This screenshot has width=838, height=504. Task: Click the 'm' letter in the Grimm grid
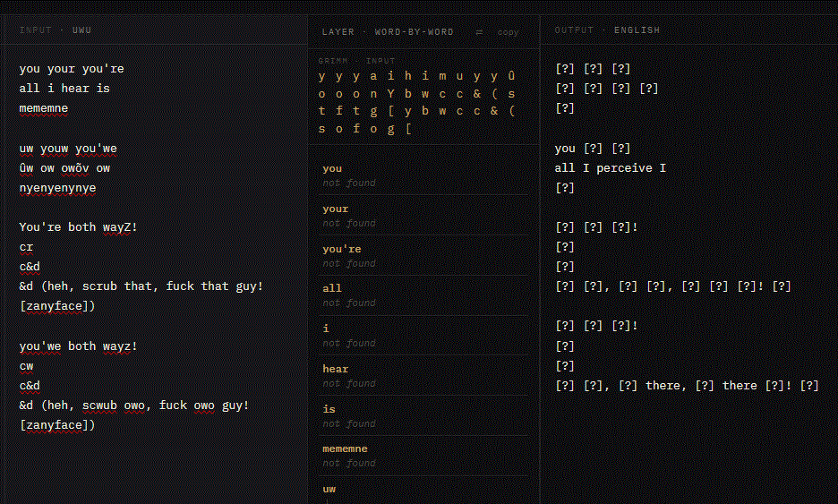[442, 76]
